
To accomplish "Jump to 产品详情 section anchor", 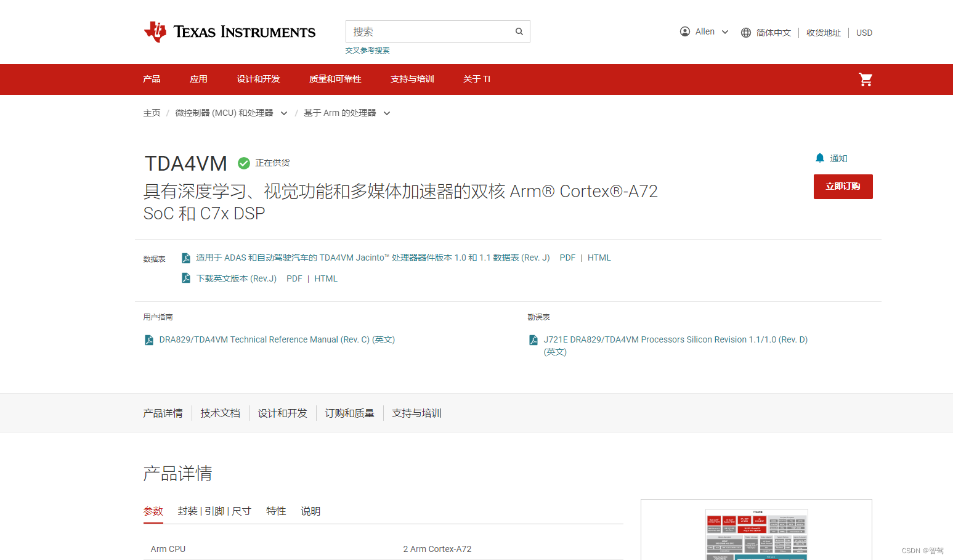I will coord(163,413).
